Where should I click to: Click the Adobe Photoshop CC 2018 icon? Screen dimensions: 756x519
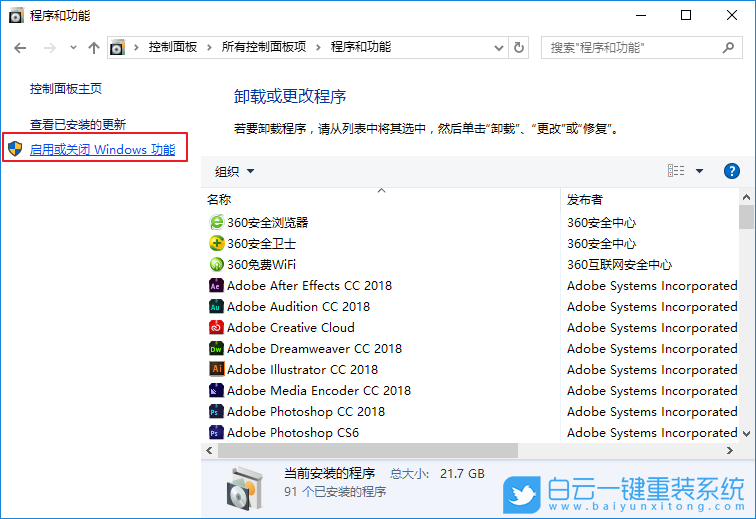[x=216, y=411]
